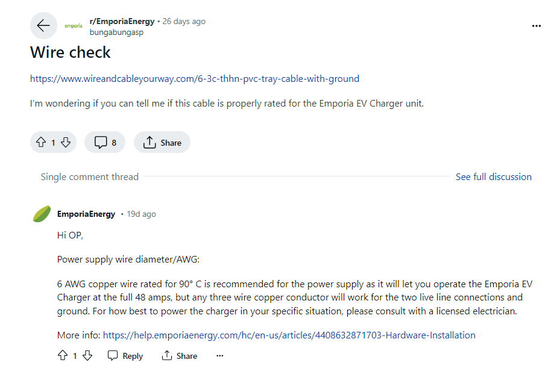Downvote EmporiaEnergy's comment

click(87, 355)
